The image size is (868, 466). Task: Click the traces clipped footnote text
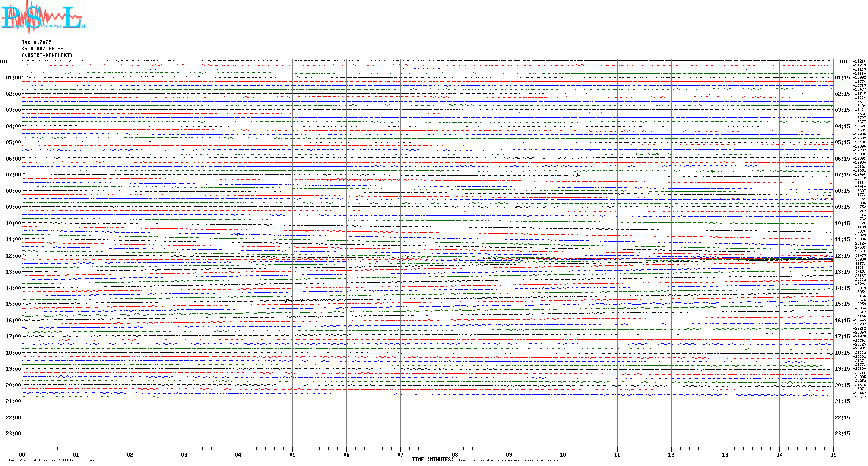tap(512, 460)
